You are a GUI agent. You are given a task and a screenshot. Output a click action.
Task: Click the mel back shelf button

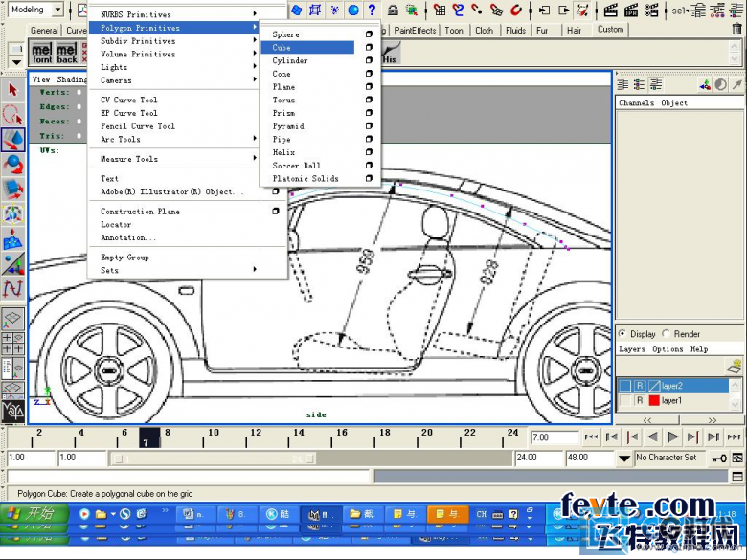[67, 53]
